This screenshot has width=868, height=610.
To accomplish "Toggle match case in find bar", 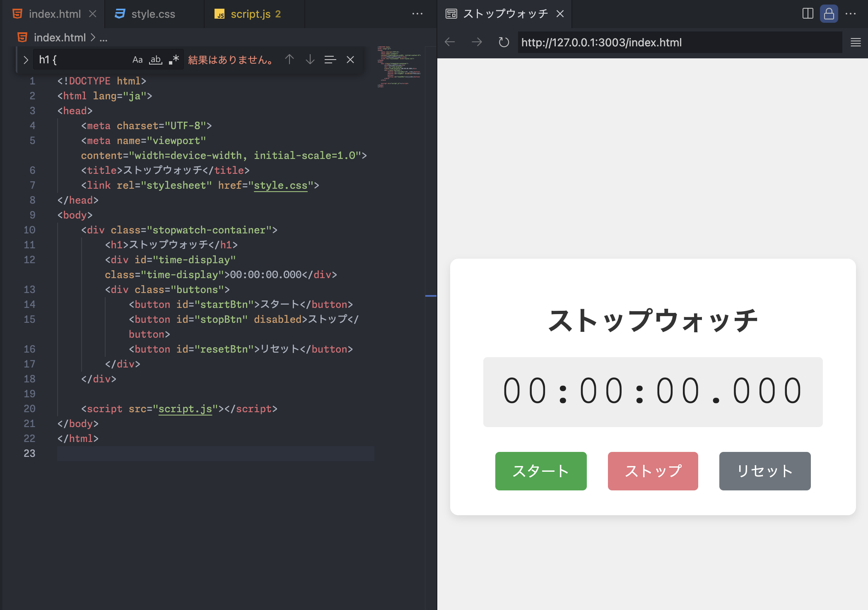I will point(137,60).
